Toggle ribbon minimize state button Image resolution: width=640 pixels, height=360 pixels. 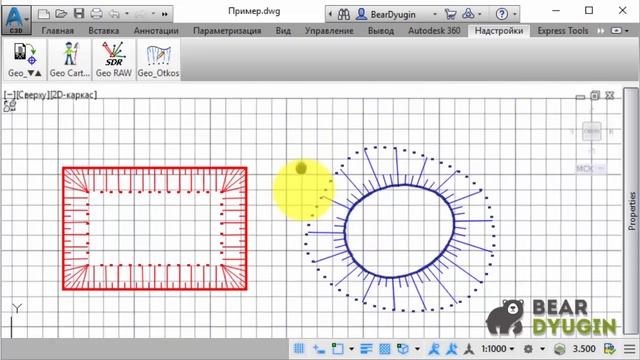[616, 31]
